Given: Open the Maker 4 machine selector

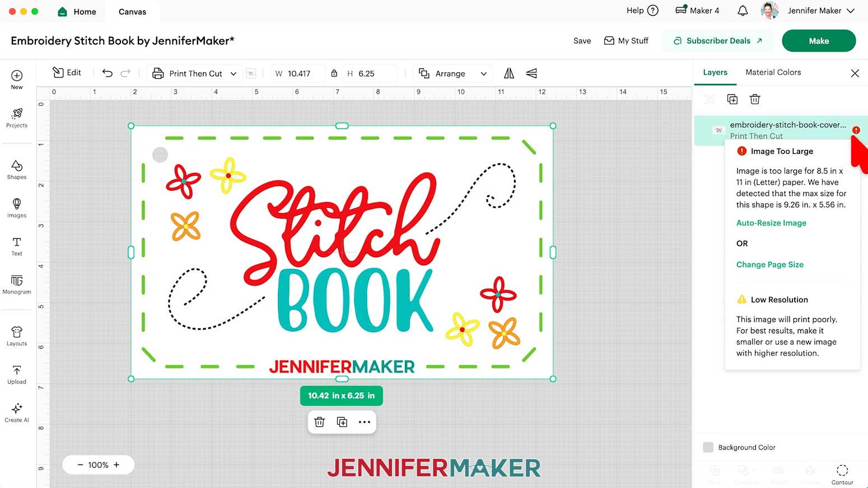Looking at the screenshot, I should (x=697, y=11).
